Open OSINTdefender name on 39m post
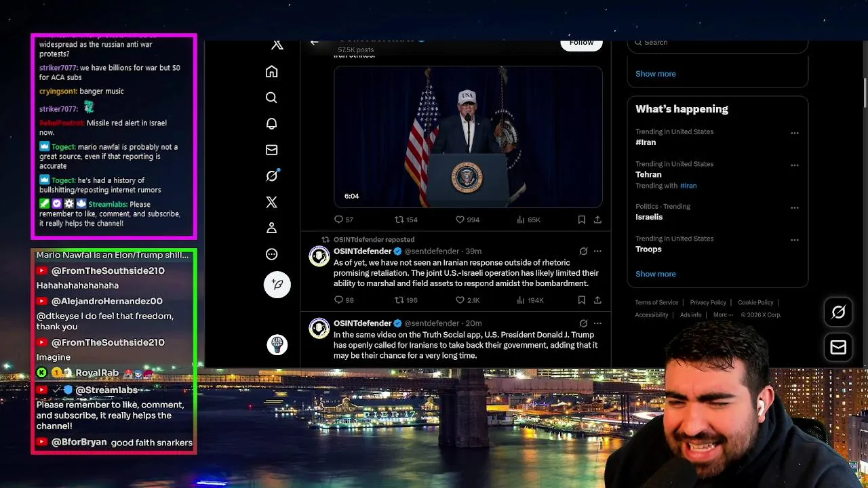The width and height of the screenshot is (868, 488). point(363,251)
